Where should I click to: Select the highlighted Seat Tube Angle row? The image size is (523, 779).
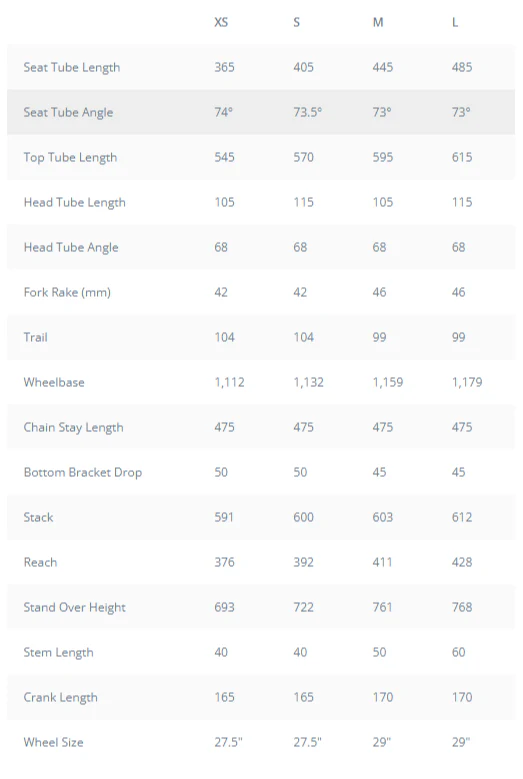(261, 112)
